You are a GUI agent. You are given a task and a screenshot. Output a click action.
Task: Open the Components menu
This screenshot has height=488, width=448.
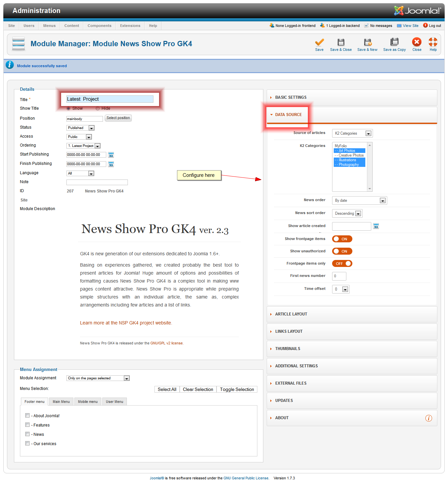point(100,26)
